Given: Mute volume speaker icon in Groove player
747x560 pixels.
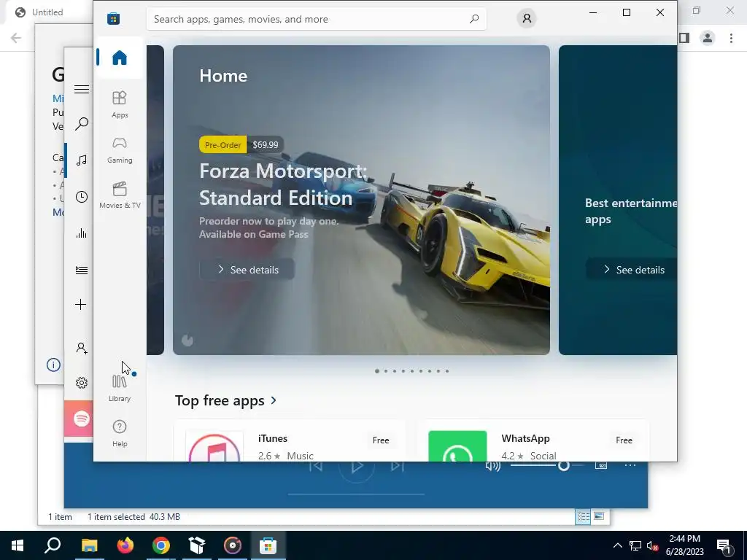Looking at the screenshot, I should (492, 466).
